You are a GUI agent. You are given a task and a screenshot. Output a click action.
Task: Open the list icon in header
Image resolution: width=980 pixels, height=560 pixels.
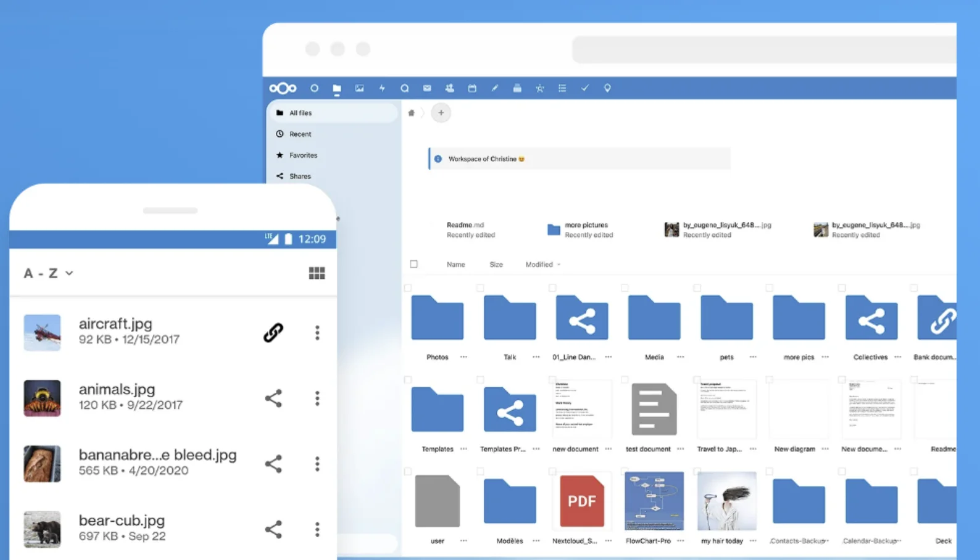point(562,88)
